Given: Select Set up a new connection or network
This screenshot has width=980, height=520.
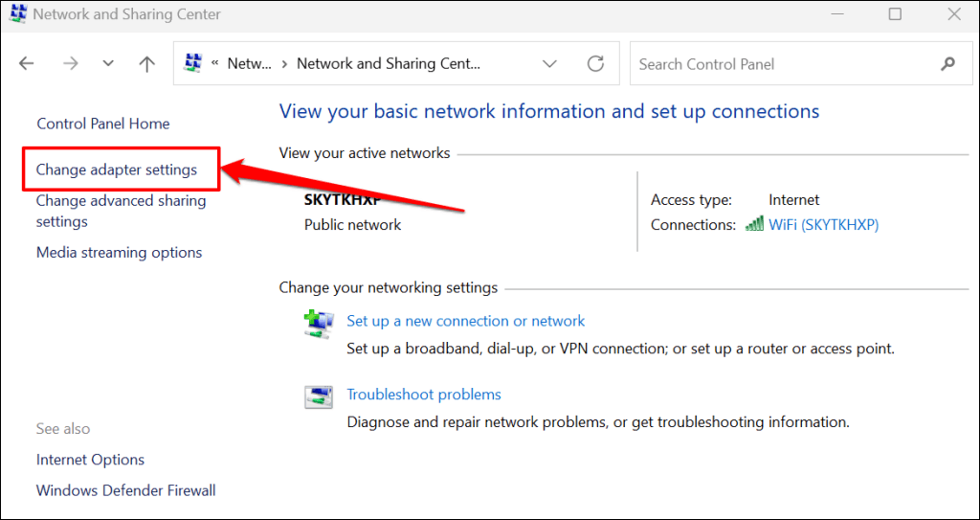Looking at the screenshot, I should tap(465, 321).
